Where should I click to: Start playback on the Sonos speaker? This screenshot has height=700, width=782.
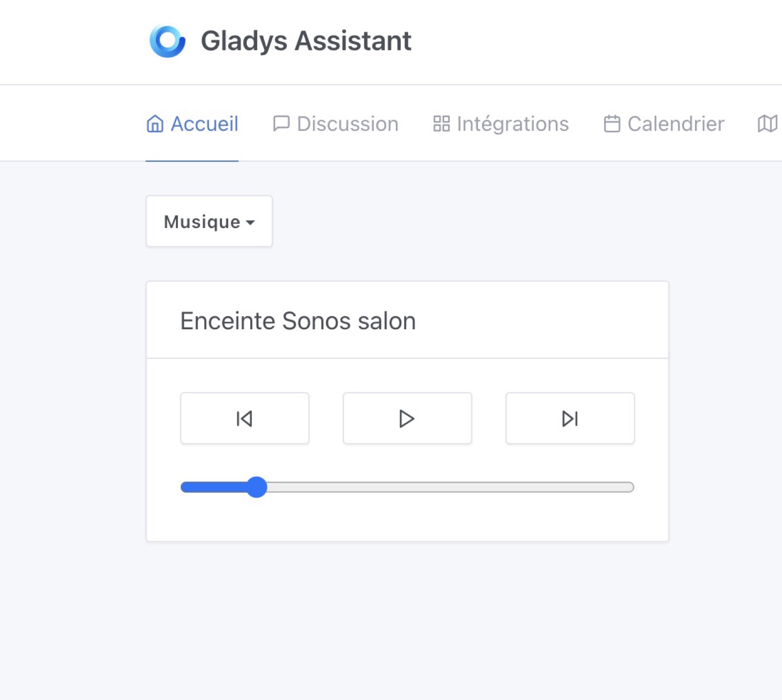click(x=407, y=418)
